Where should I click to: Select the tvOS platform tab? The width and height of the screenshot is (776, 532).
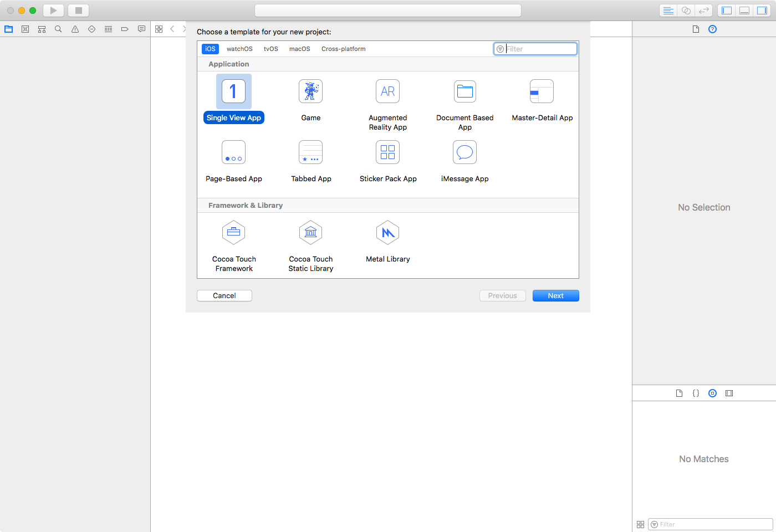271,49
